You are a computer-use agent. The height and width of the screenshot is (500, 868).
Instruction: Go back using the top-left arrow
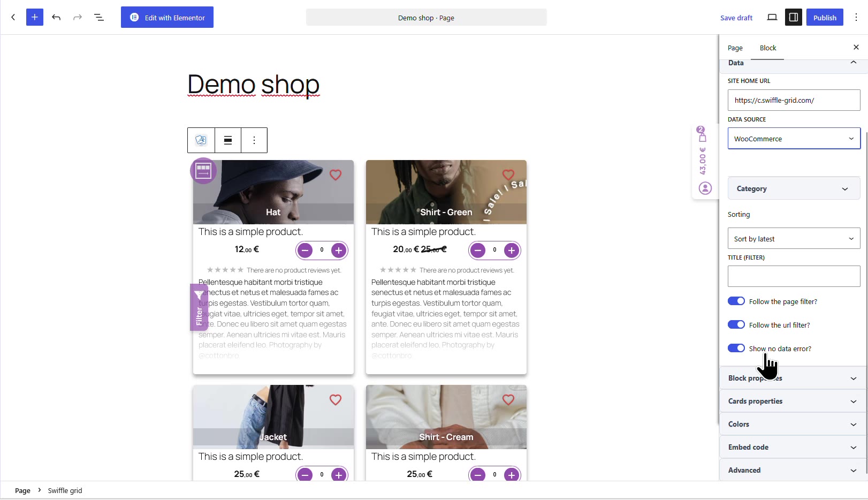tap(13, 17)
